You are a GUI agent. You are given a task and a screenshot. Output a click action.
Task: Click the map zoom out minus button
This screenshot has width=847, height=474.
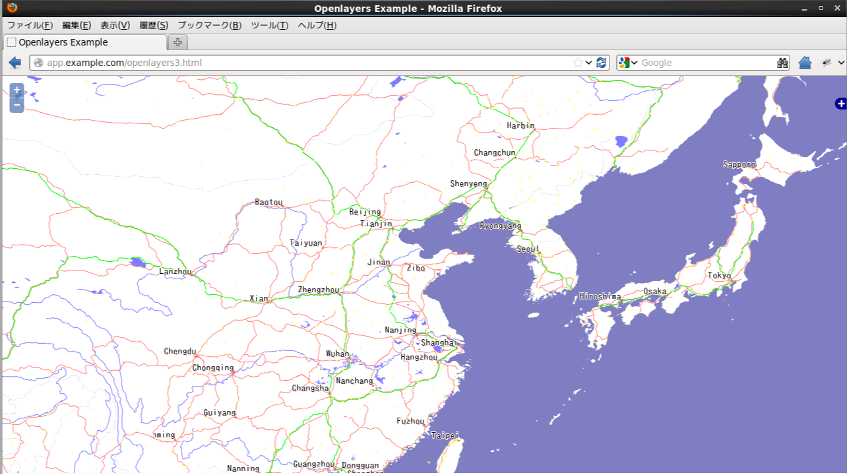(16, 104)
